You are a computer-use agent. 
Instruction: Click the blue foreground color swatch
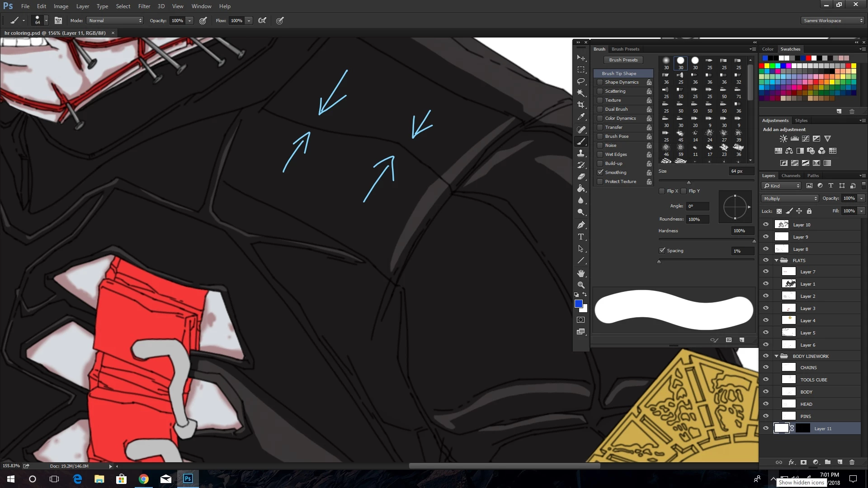coord(578,304)
